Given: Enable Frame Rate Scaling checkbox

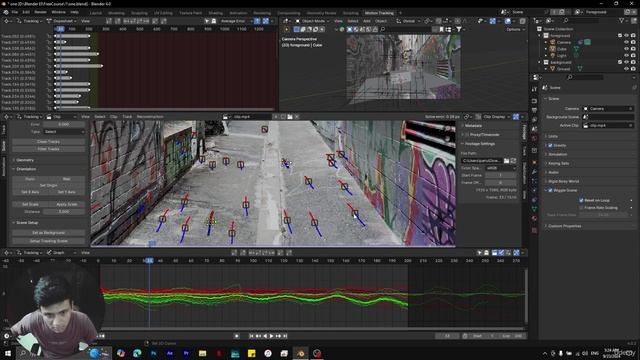Looking at the screenshot, I should tap(581, 208).
